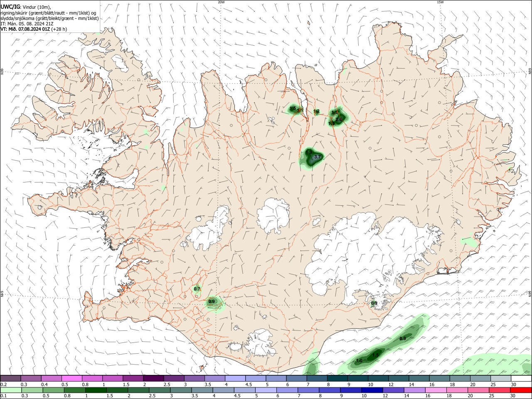Select the palest green 0.1 rain scale swatch
Screen dimensions: 532x399
pyautogui.click(x=11, y=390)
